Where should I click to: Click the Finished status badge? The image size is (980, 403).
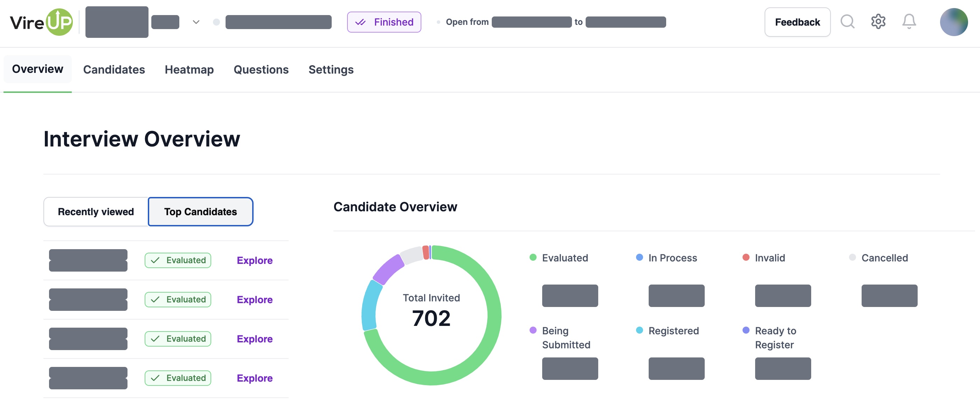pyautogui.click(x=384, y=22)
